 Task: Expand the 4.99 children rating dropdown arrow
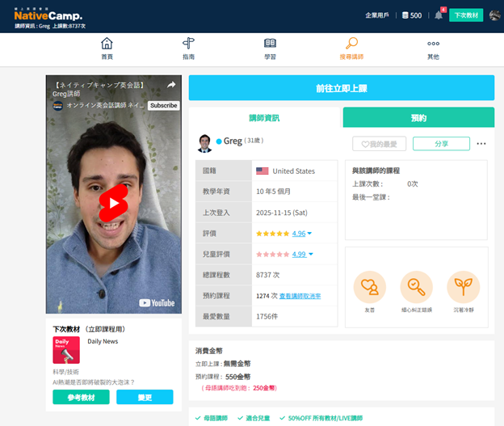pos(310,255)
